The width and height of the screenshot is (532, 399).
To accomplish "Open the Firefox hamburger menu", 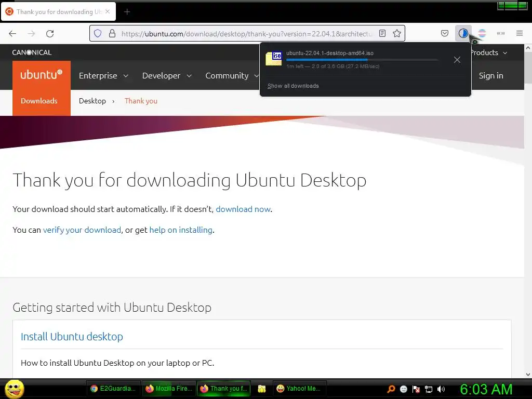I will [x=519, y=33].
